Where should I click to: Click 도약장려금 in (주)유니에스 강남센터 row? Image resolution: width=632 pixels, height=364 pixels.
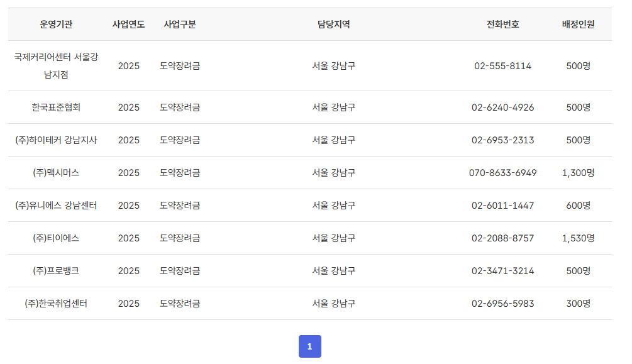180,205
